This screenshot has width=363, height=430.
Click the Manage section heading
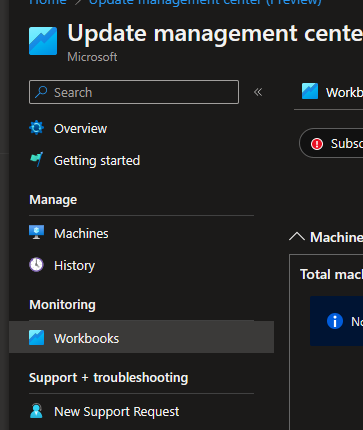click(53, 199)
